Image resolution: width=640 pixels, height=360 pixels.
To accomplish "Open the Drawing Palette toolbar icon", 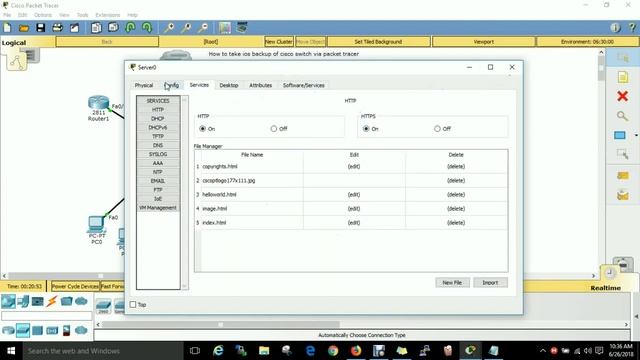I will [224, 28].
